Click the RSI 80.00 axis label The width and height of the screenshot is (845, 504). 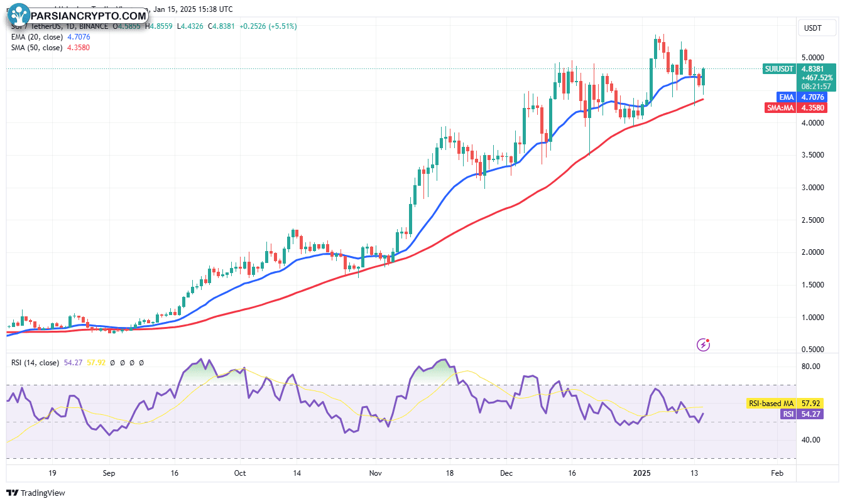pos(810,367)
